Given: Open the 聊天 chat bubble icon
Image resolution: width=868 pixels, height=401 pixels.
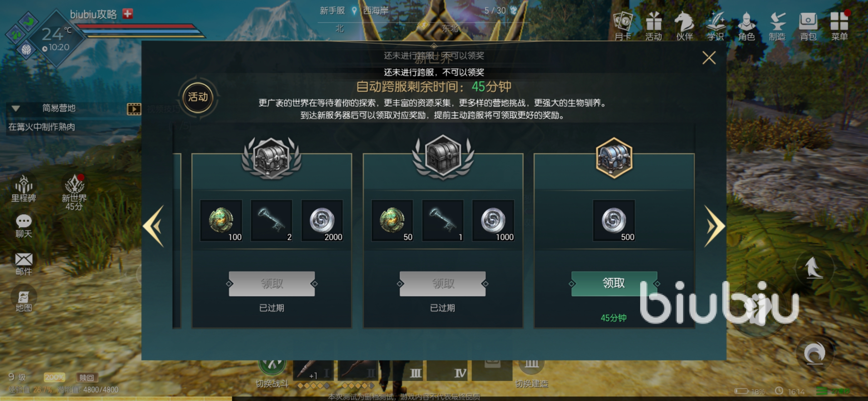Looking at the screenshot, I should pos(24,226).
